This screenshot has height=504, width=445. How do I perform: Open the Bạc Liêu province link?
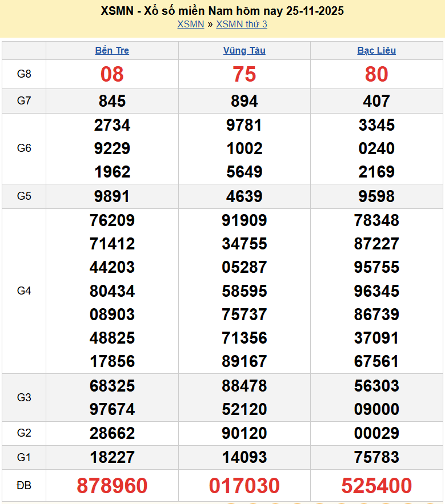coord(376,50)
